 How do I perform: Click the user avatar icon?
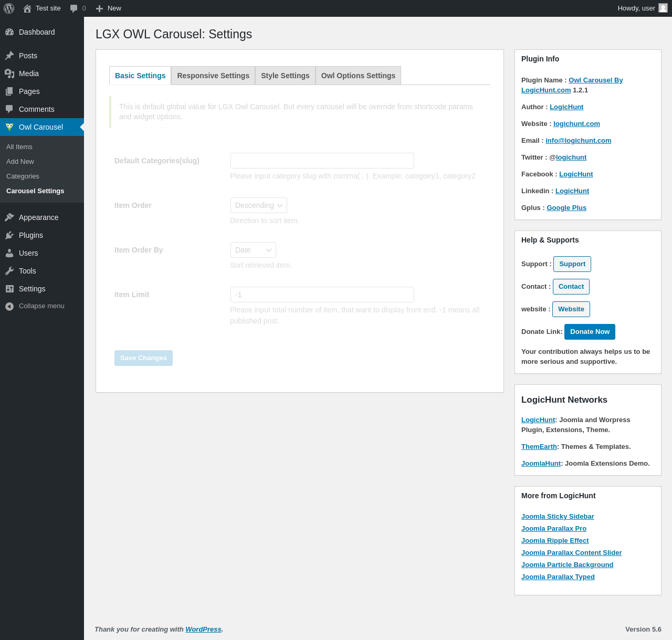[663, 8]
